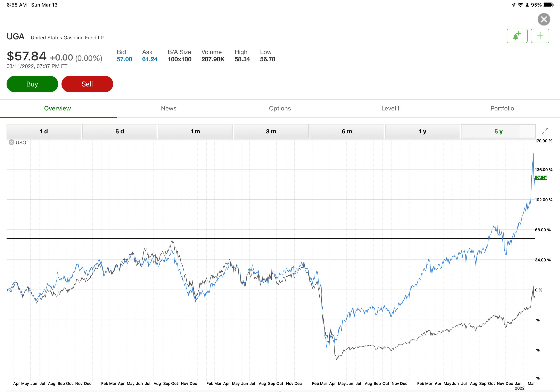
Task: Tap the 6:58 AM clock in status bar
Action: [x=17, y=5]
